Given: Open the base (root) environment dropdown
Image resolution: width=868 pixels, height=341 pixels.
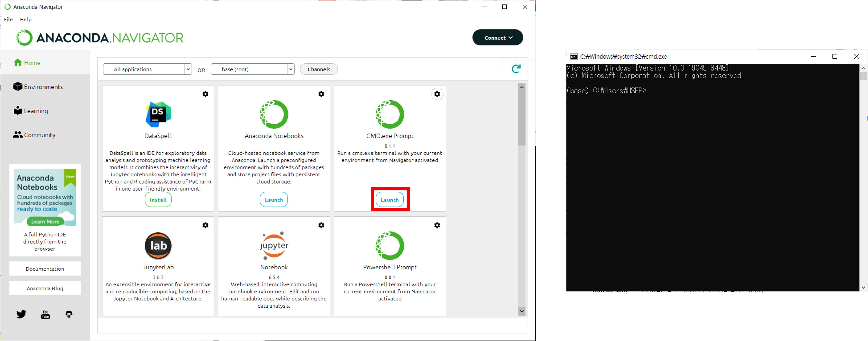Looking at the screenshot, I should coord(252,69).
